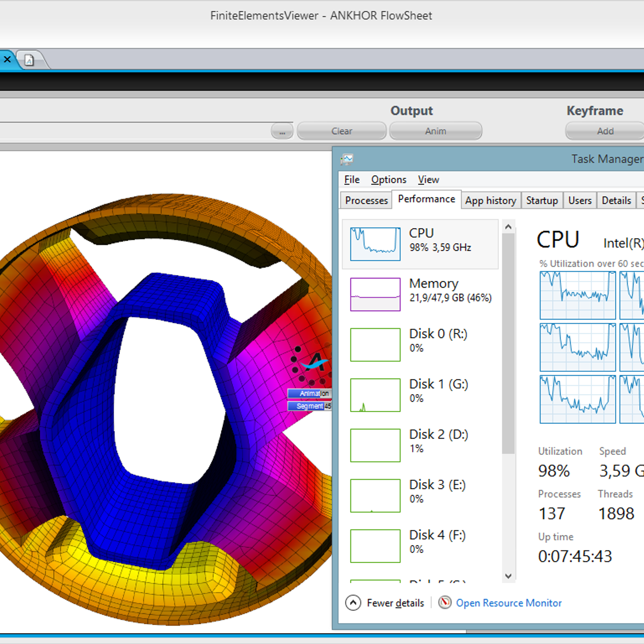Switch to the Details tab

(616, 200)
